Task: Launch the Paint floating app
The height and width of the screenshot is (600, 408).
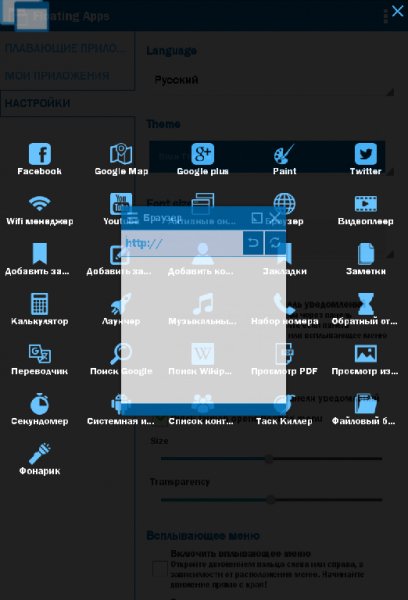Action: click(x=284, y=159)
